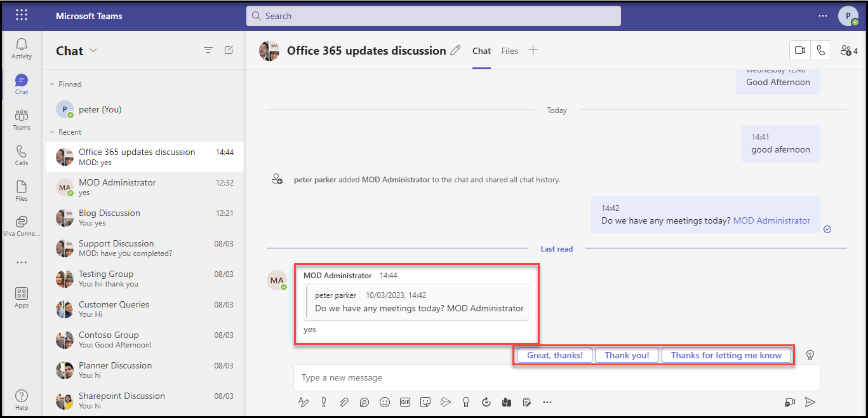Switch to the Files tab
Image resolution: width=868 pixels, height=418 pixels.
coord(509,51)
